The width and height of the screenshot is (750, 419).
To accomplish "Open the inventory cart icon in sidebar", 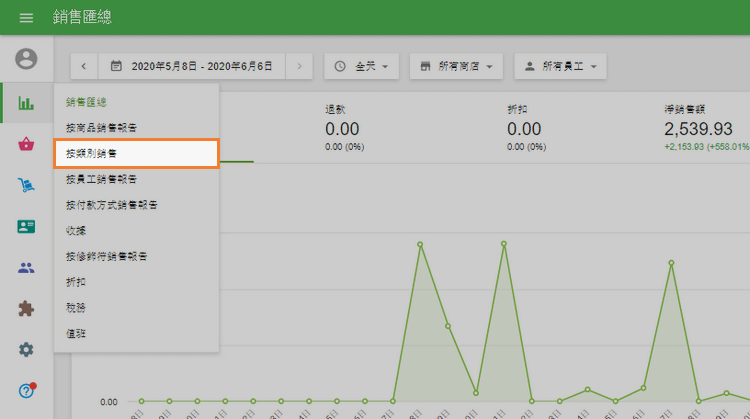I will [26, 185].
